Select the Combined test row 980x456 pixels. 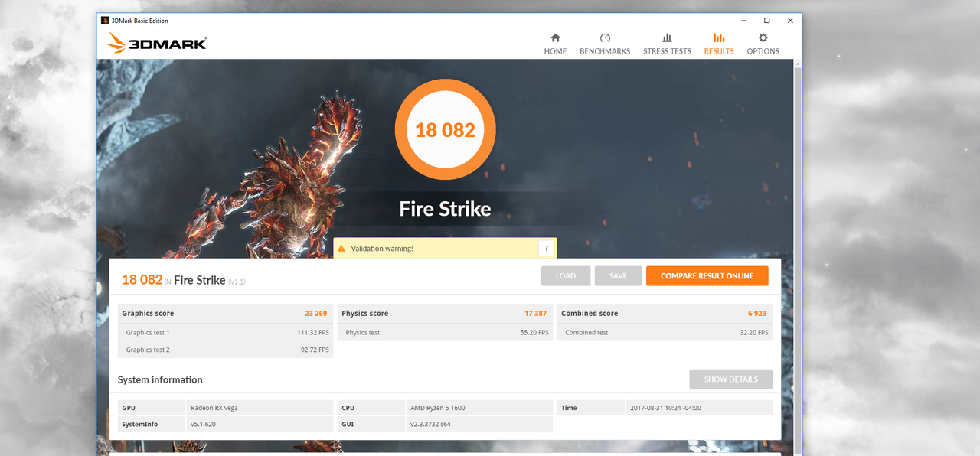click(665, 332)
